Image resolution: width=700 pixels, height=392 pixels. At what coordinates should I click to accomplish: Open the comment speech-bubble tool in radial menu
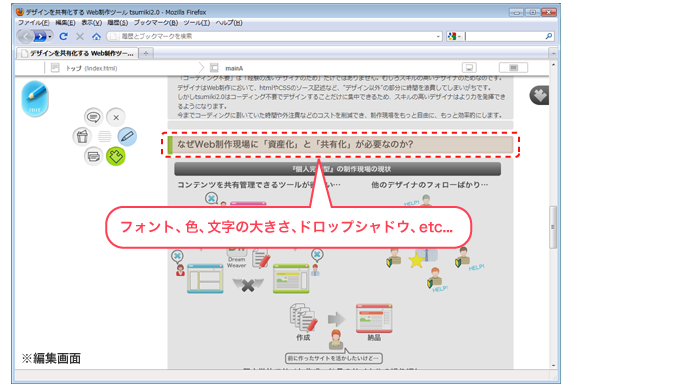click(x=93, y=117)
